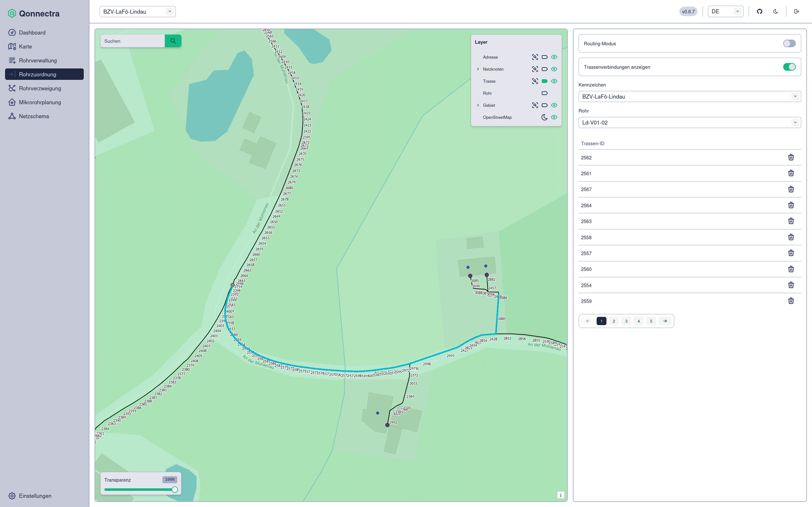The width and height of the screenshot is (812, 507).
Task: Adjust the Transparenz slider handle
Action: [x=174, y=489]
